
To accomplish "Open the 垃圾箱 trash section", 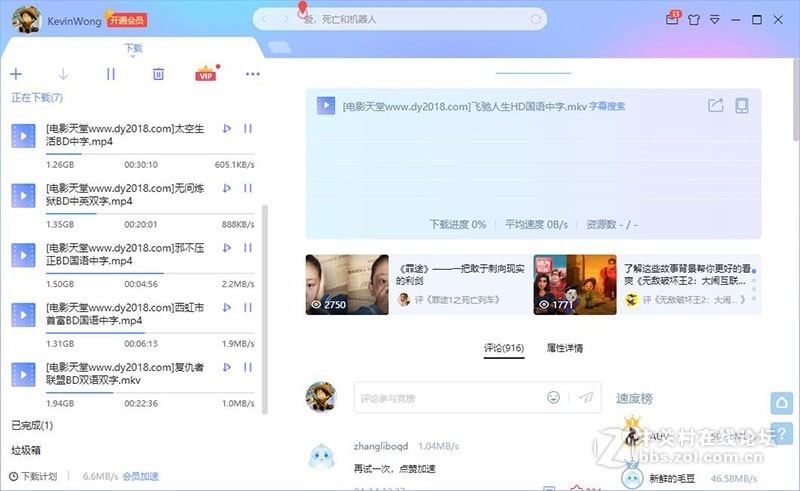I will tap(26, 450).
